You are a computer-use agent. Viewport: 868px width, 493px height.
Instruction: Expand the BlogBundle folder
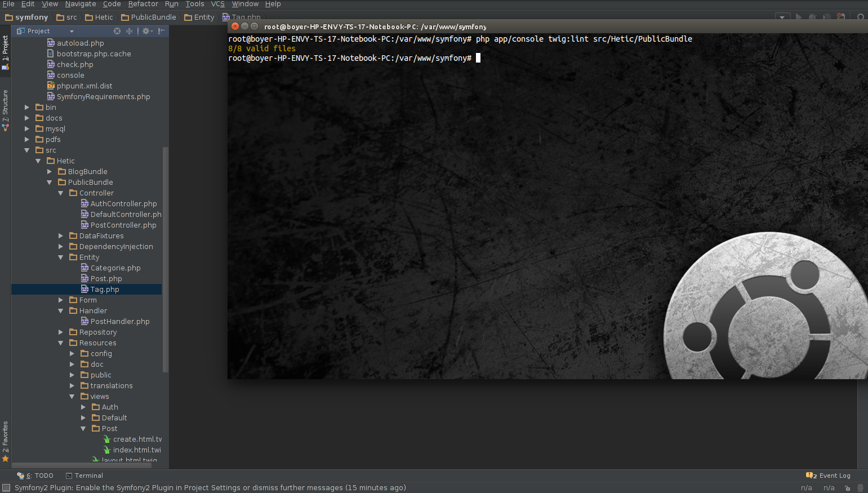[x=49, y=171]
